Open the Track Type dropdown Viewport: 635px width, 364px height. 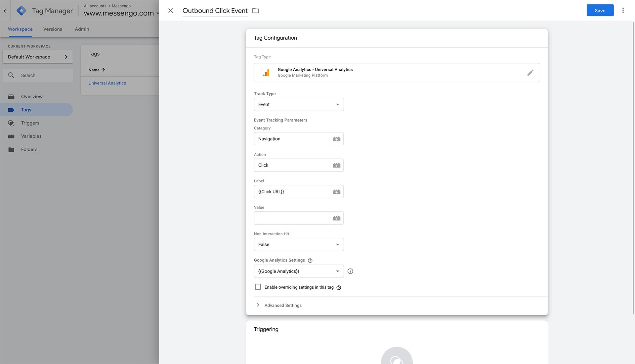click(299, 104)
